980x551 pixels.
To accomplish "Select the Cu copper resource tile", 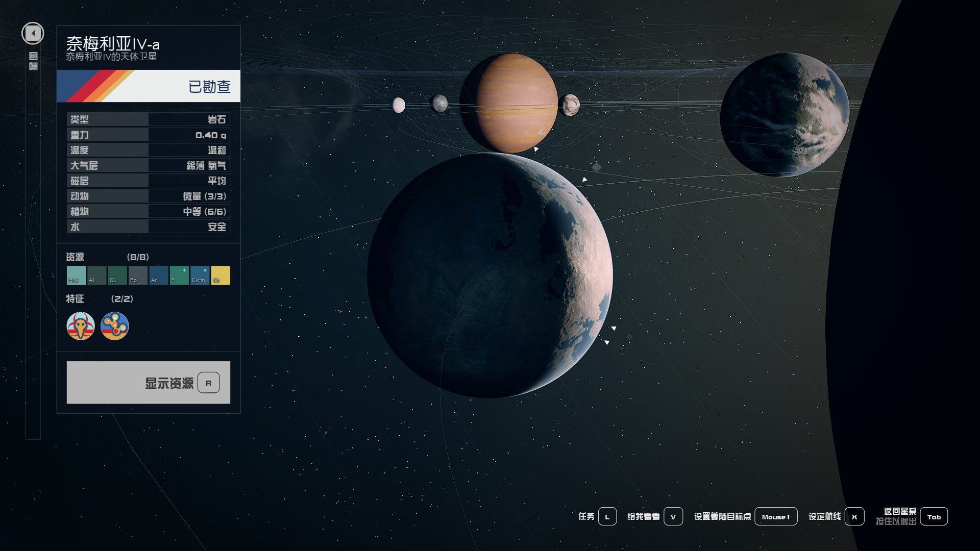I will click(117, 275).
